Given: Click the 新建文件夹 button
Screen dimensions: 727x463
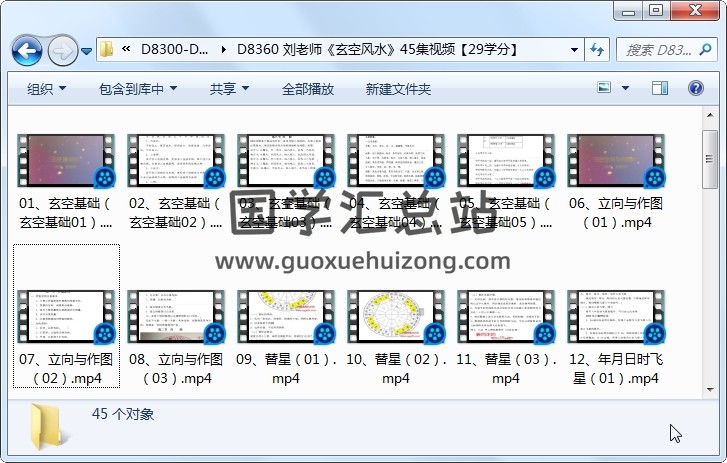Looking at the screenshot, I should [x=398, y=89].
